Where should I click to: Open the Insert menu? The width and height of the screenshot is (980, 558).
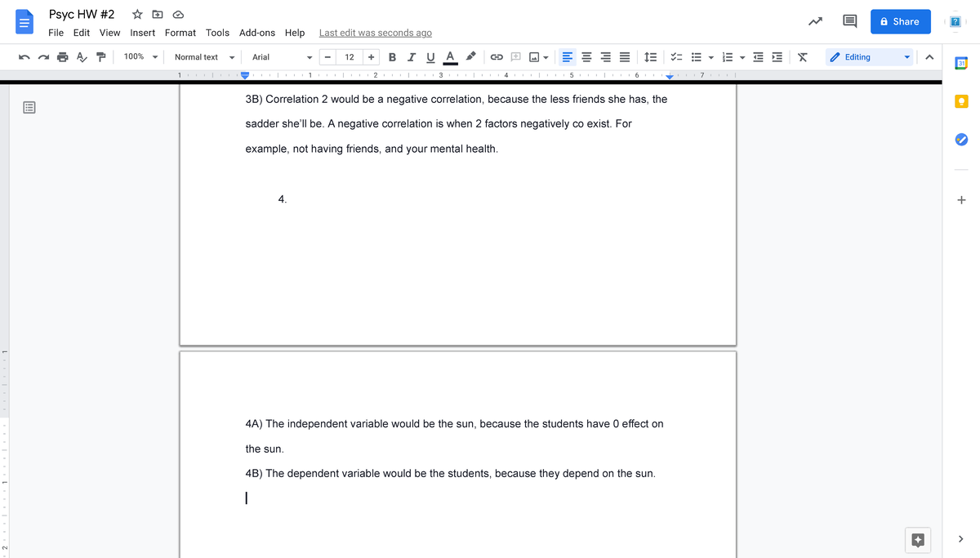pyautogui.click(x=142, y=33)
